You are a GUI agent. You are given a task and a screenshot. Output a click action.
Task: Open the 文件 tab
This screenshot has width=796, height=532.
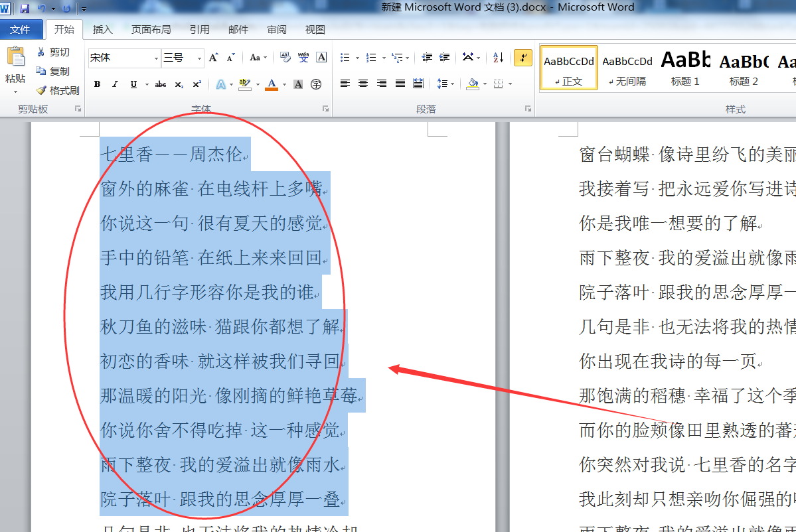pyautogui.click(x=20, y=29)
